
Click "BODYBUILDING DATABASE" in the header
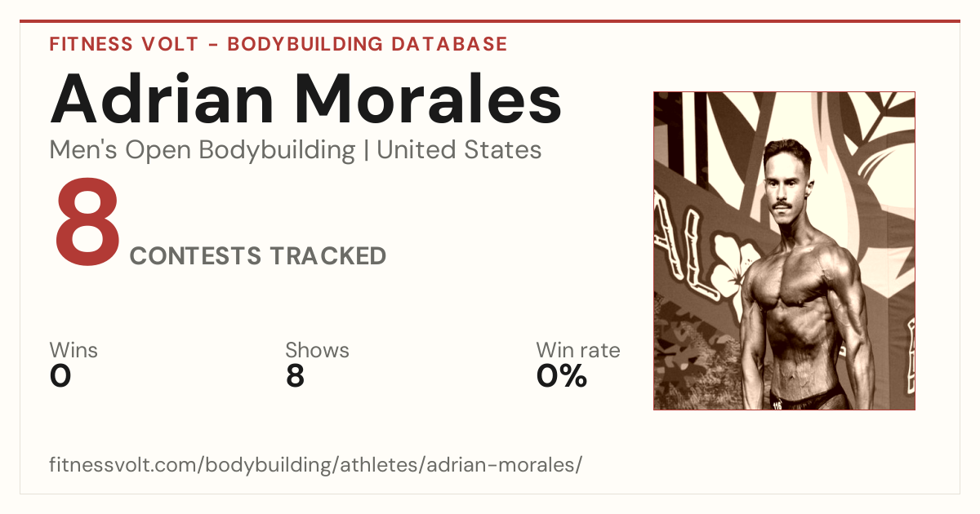coord(367,44)
